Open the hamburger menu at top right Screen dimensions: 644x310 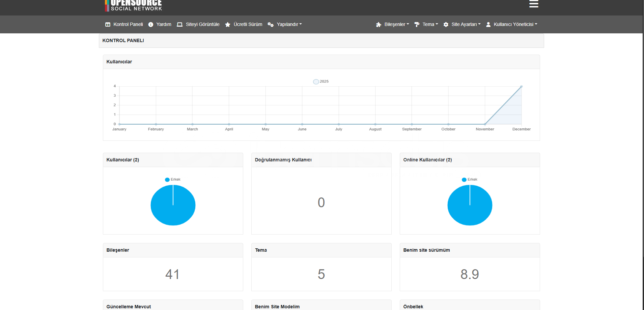point(534,4)
